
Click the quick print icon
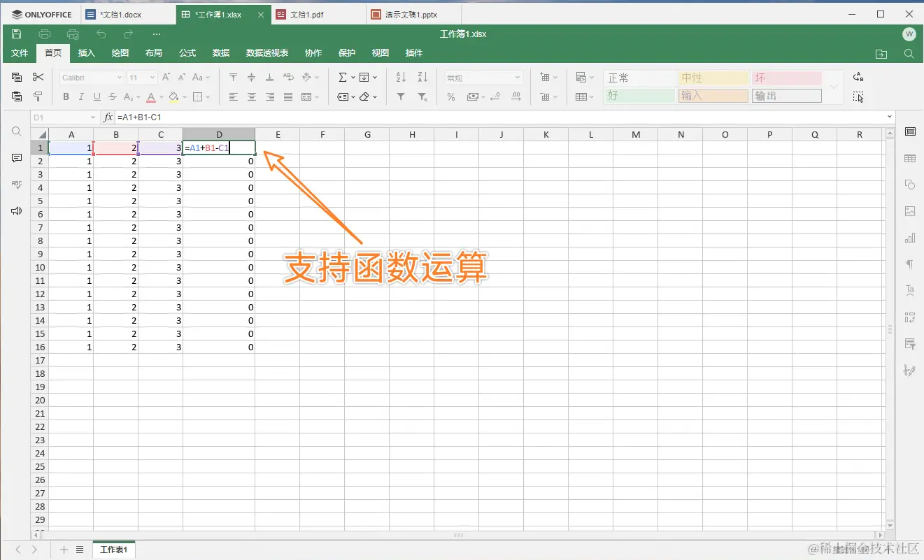coord(73,34)
